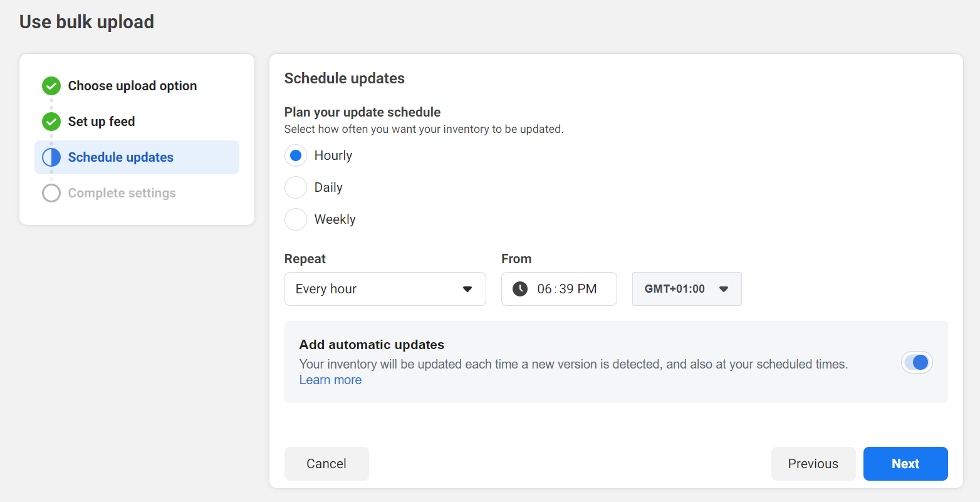Go to Choose upload option step
The height and width of the screenshot is (502, 980).
pyautogui.click(x=132, y=86)
